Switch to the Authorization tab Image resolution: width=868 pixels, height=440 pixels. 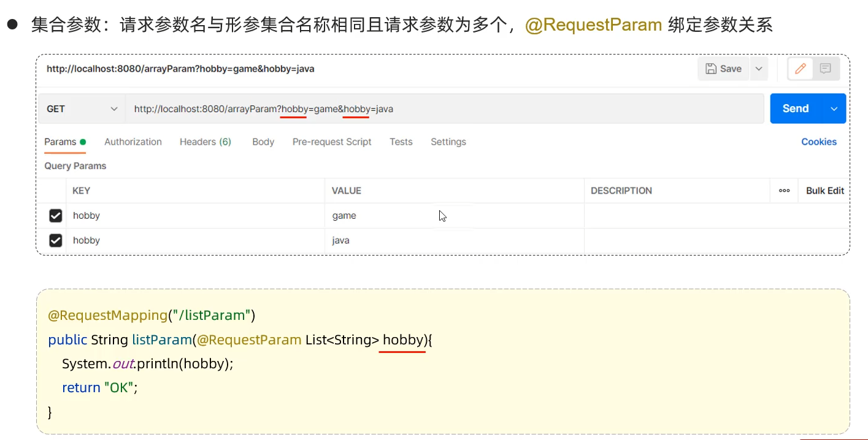pyautogui.click(x=133, y=142)
